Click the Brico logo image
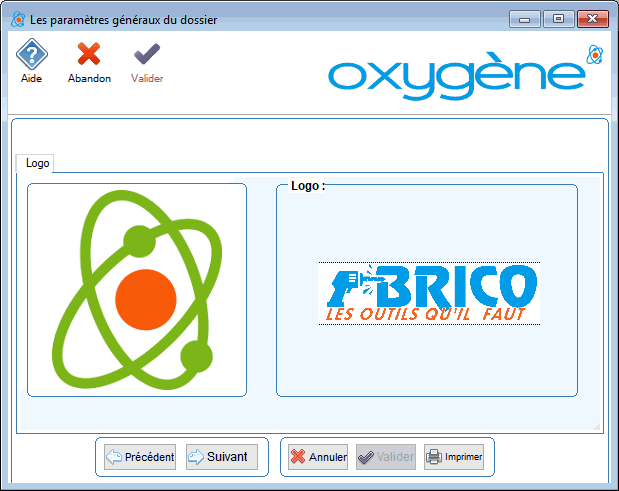619x491 pixels. pyautogui.click(x=429, y=293)
